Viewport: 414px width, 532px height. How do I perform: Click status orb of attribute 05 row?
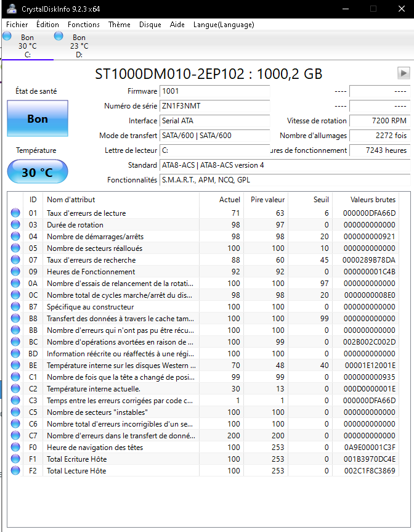(x=15, y=248)
